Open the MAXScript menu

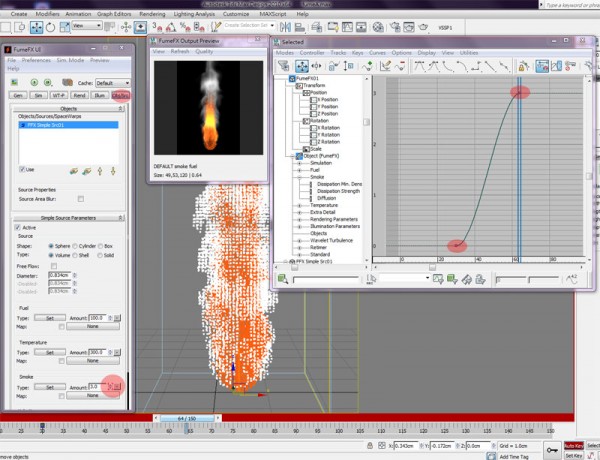273,14
